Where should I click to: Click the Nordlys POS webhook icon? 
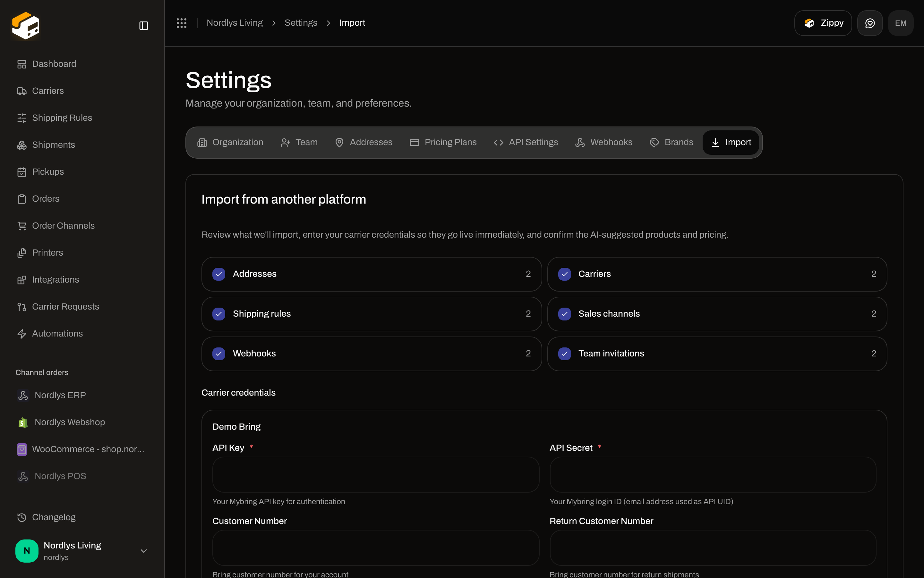(23, 476)
